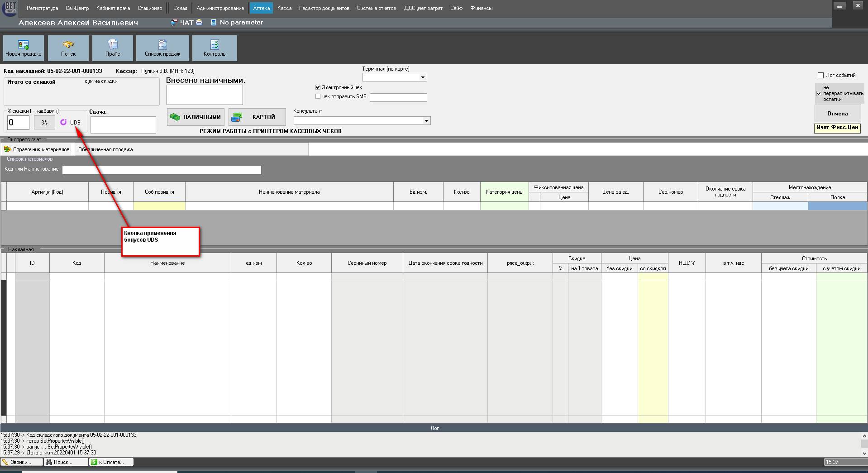Pay by card using КАРТОЙ
Viewport: 868px width, 473px height.
pos(257,117)
